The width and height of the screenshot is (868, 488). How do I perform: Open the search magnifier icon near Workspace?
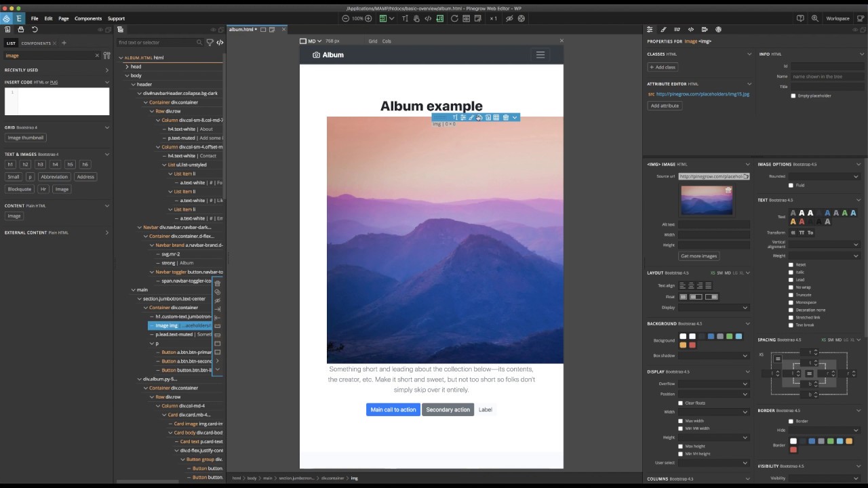(814, 18)
